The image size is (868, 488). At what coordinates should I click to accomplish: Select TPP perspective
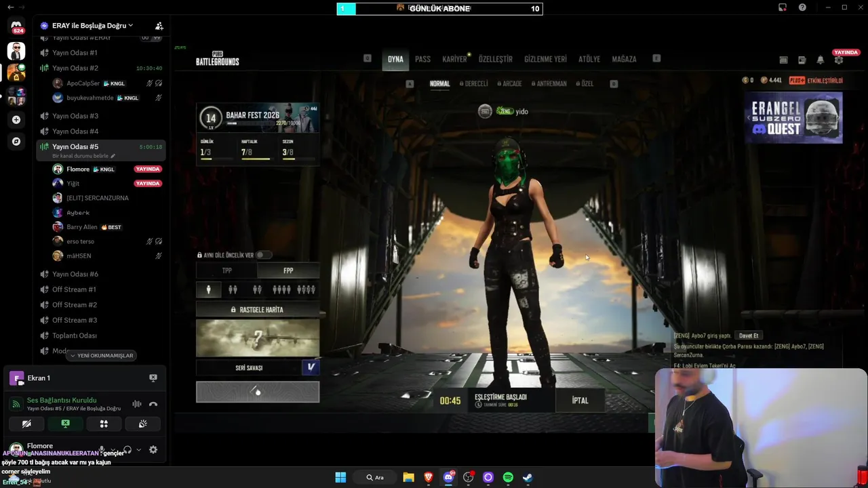pyautogui.click(x=226, y=270)
